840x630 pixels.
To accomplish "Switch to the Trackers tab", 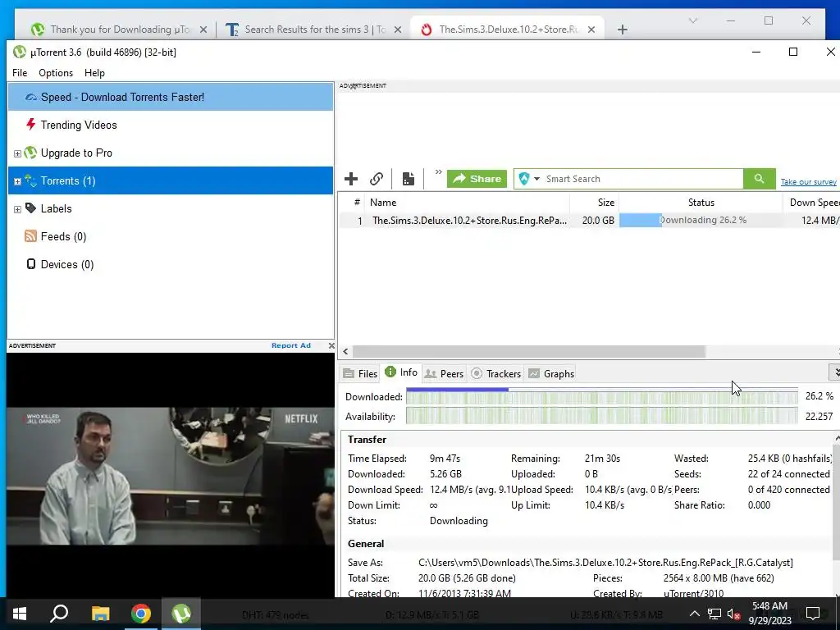I will [495, 374].
